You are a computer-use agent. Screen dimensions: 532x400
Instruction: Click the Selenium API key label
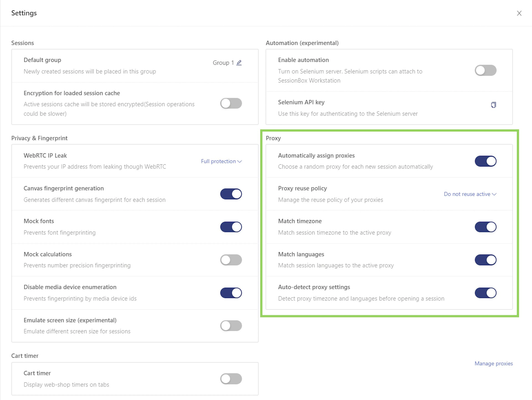[301, 102]
